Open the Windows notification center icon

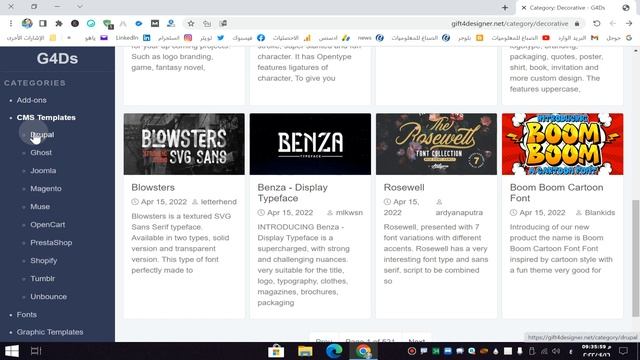623,351
